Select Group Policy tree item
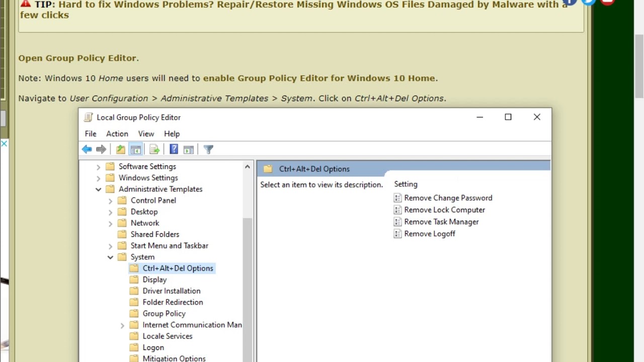The width and height of the screenshot is (644, 362). coord(164,314)
